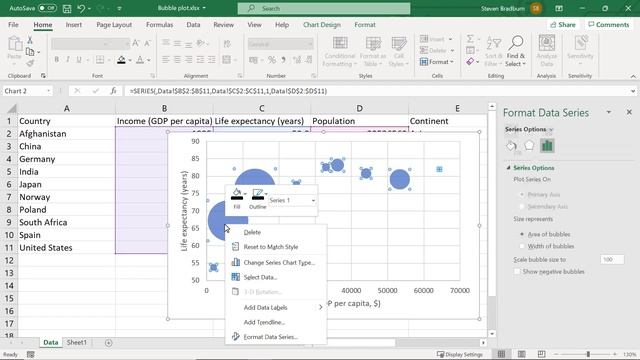Screen dimensions: 640x360
Task: Select the Width of bubbles radio button
Action: (x=522, y=246)
